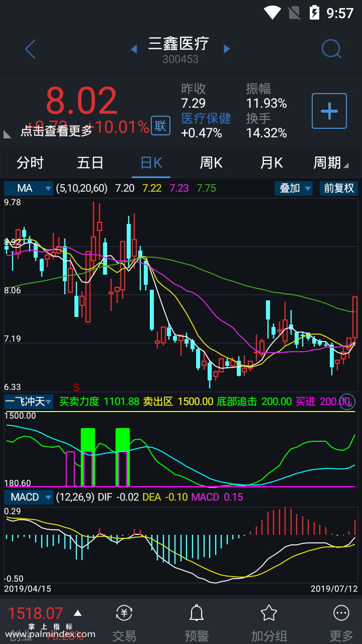This screenshot has width=362, height=644.
Task: Open the search magnifier icon
Action: tap(331, 49)
